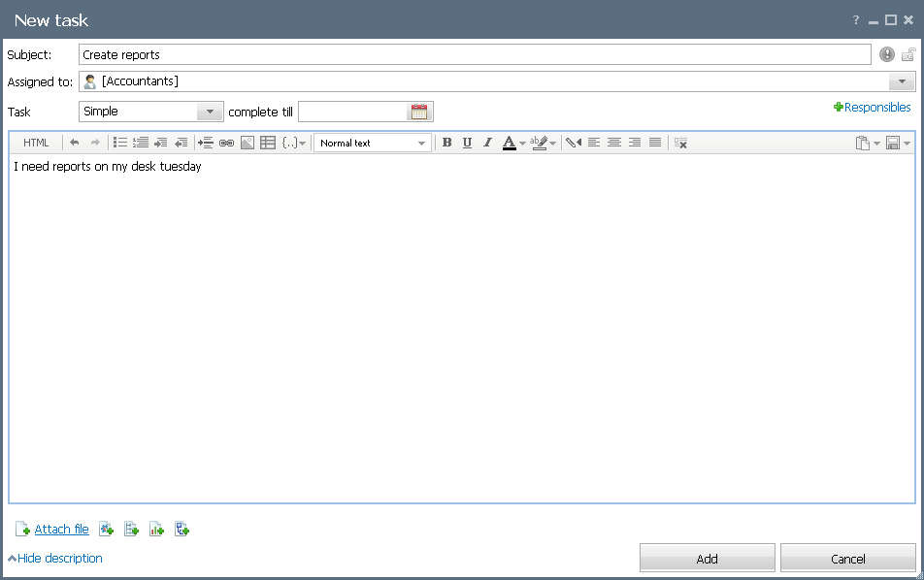The width and height of the screenshot is (924, 580).
Task: Click the Attach file link
Action: (x=61, y=530)
